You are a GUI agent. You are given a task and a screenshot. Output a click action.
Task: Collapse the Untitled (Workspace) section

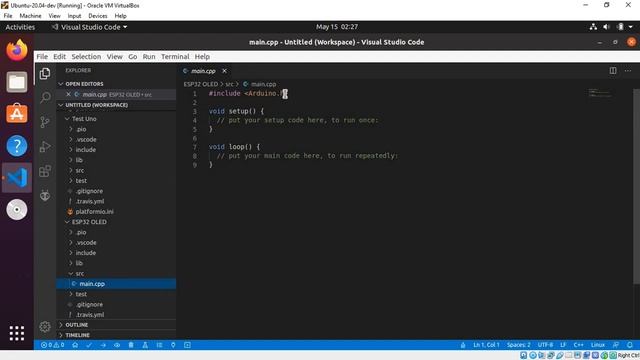point(116,105)
